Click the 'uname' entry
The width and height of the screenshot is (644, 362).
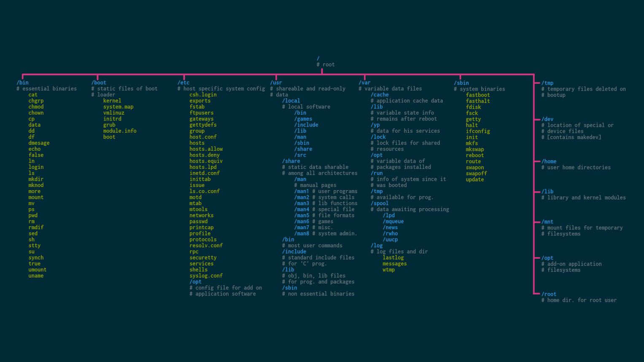point(36,276)
